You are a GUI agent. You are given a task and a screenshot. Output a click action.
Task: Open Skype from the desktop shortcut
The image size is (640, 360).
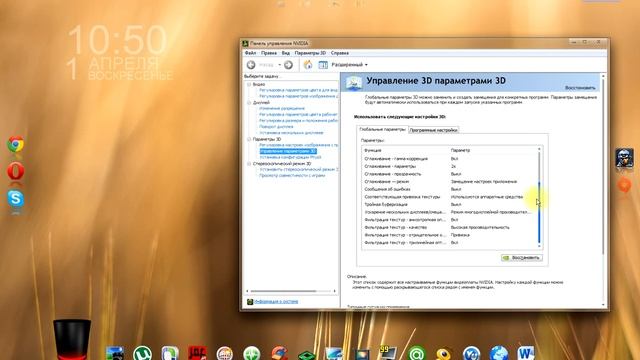(16, 199)
